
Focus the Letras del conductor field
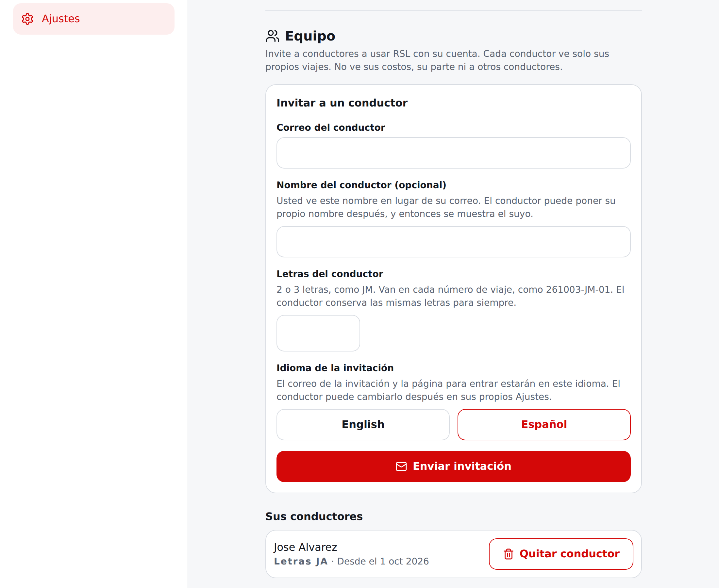pos(318,333)
